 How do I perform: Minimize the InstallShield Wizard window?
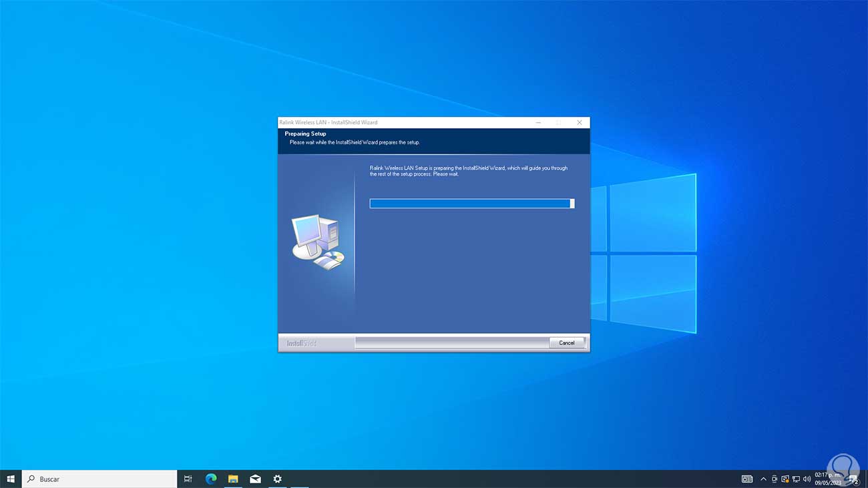point(538,122)
